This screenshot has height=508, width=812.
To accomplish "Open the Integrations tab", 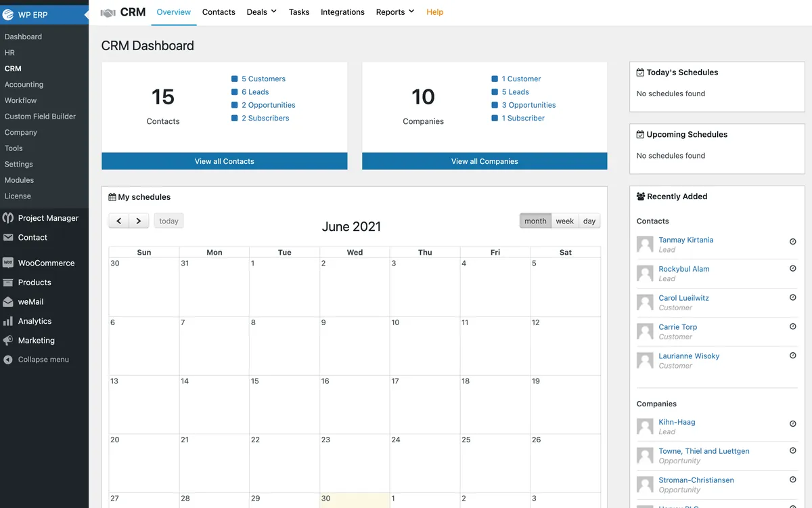I will pyautogui.click(x=342, y=12).
